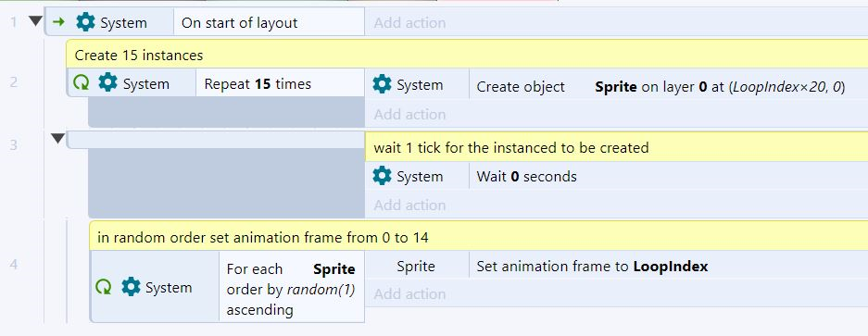Click the System gear icon in Repeat condition
This screenshot has width=868, height=336.
point(108,83)
